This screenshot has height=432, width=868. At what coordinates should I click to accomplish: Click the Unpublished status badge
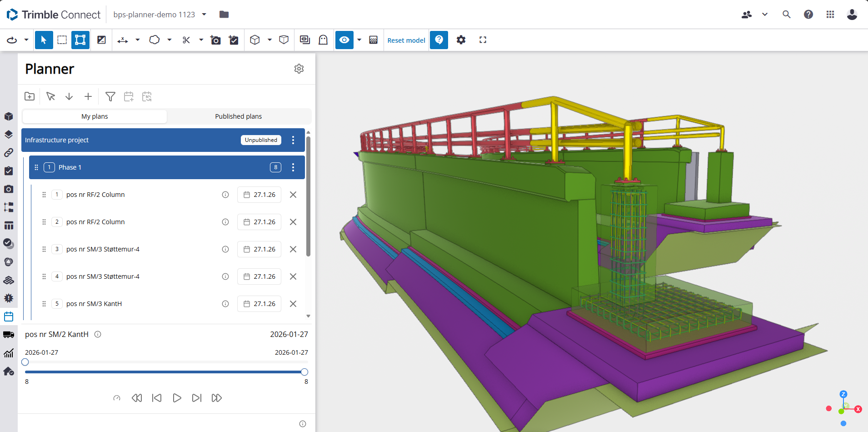[x=261, y=140]
